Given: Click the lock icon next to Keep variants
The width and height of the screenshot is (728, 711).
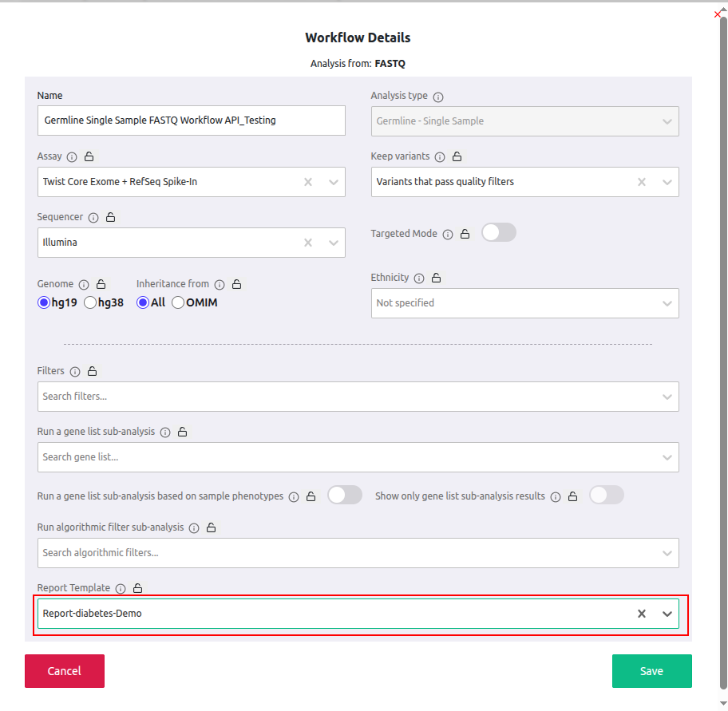Looking at the screenshot, I should (457, 157).
